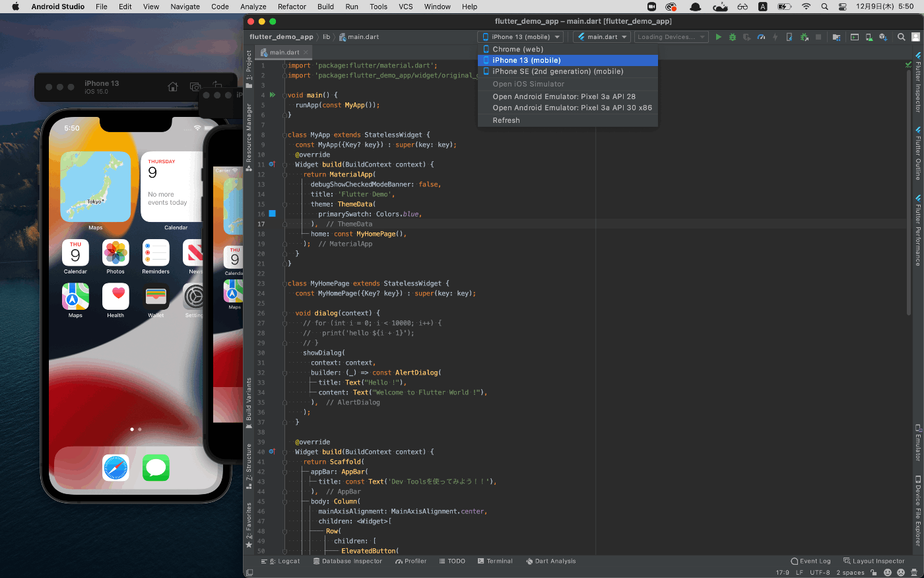924x578 pixels.
Task: Click Search Everywhere magnifier in Android Studio toolbar
Action: pyautogui.click(x=901, y=37)
